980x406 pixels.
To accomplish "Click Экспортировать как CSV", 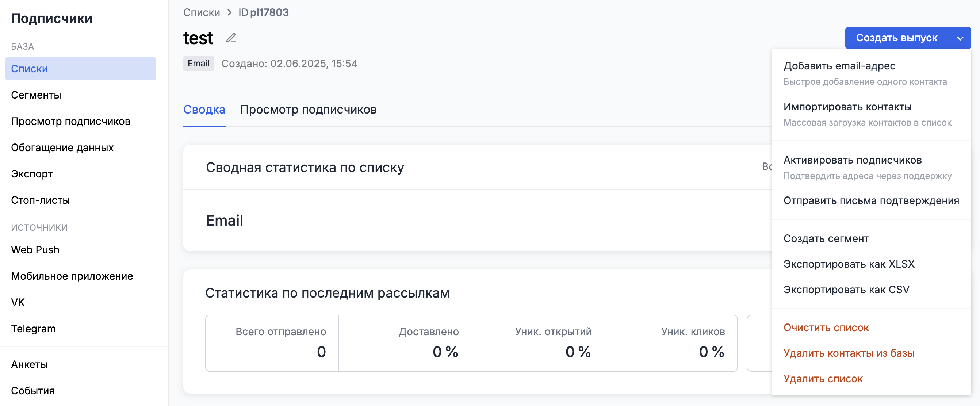I will 846,290.
